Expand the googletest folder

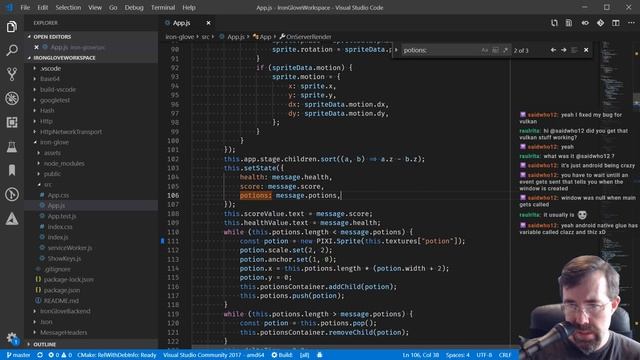pos(55,100)
